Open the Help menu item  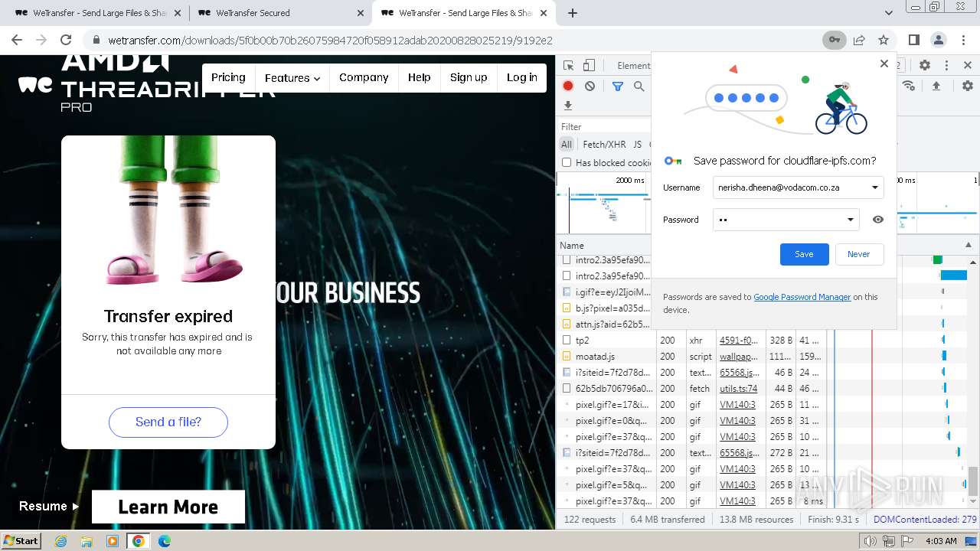pyautogui.click(x=420, y=77)
